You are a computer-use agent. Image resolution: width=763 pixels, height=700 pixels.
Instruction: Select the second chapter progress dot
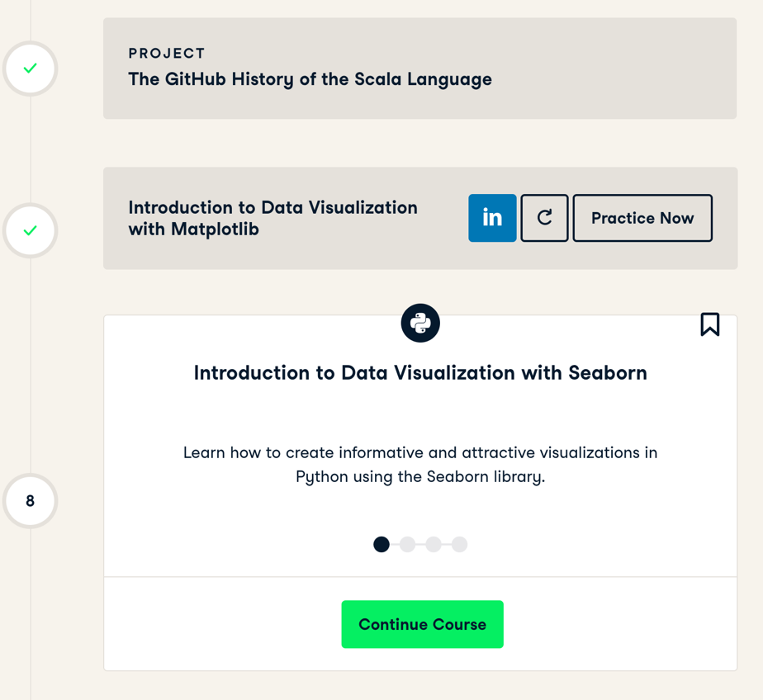pos(407,544)
